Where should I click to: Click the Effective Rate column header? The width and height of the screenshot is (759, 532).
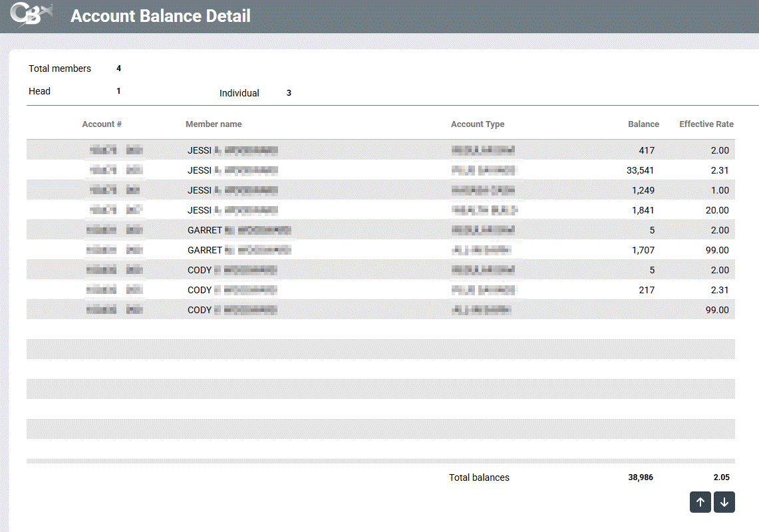pyautogui.click(x=706, y=124)
